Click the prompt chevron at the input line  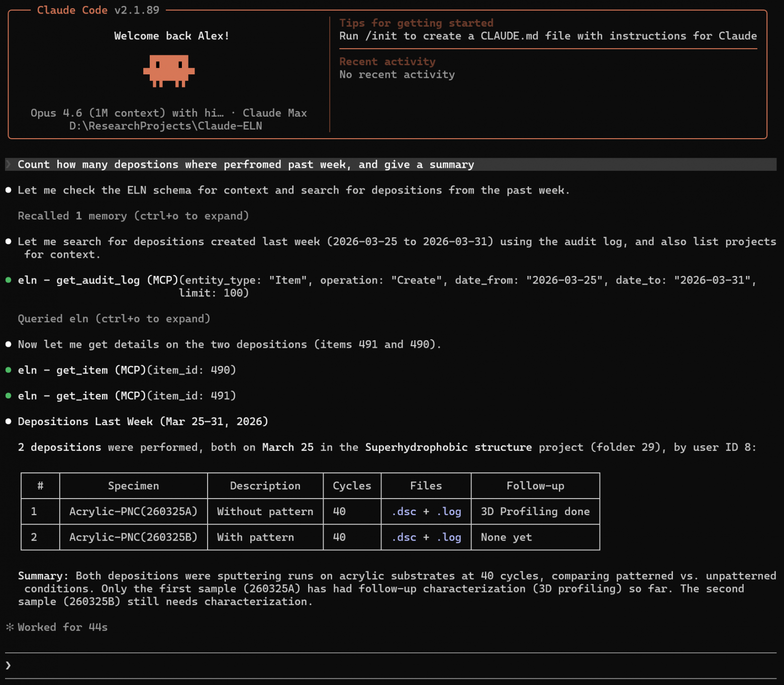tap(8, 665)
